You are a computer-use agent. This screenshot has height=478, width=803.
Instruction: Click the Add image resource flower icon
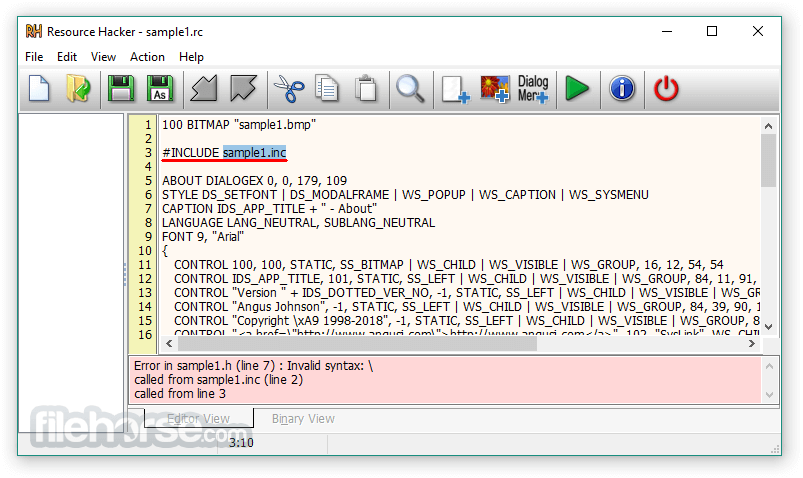tap(494, 89)
